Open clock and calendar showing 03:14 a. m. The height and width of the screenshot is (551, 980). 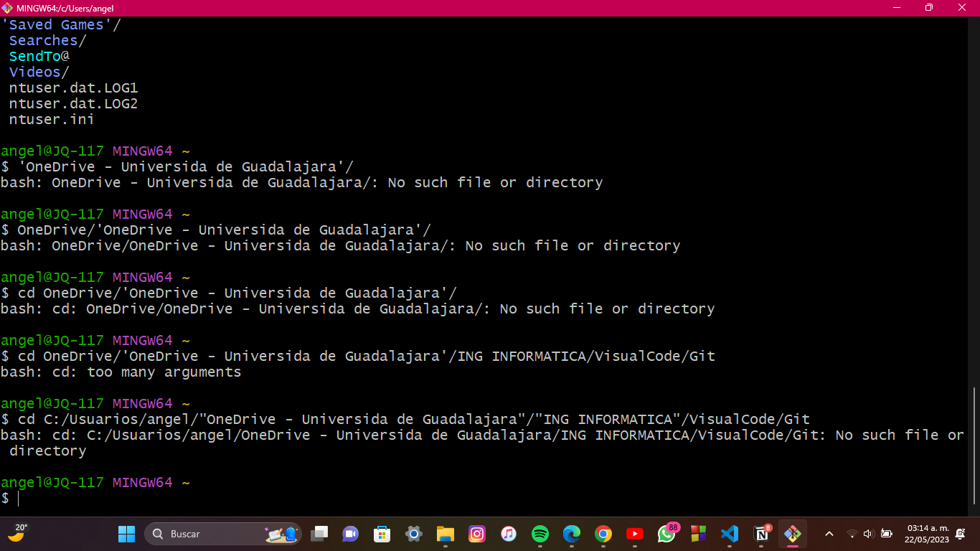[x=926, y=534]
